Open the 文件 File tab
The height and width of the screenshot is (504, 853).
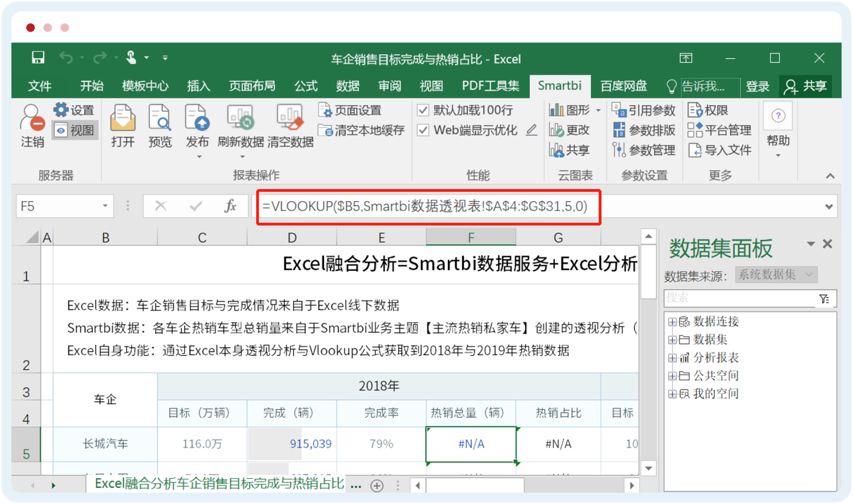coord(40,86)
